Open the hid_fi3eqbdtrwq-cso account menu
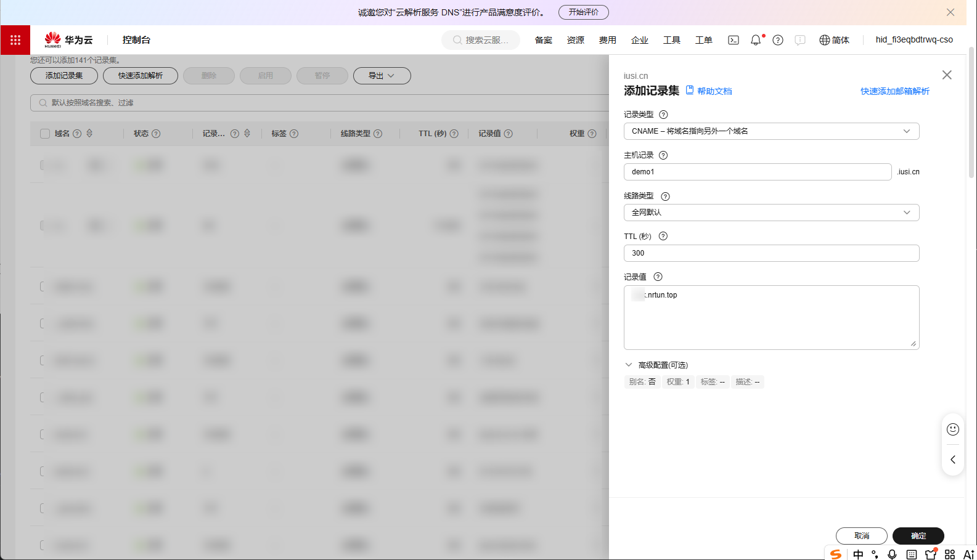 coord(914,40)
